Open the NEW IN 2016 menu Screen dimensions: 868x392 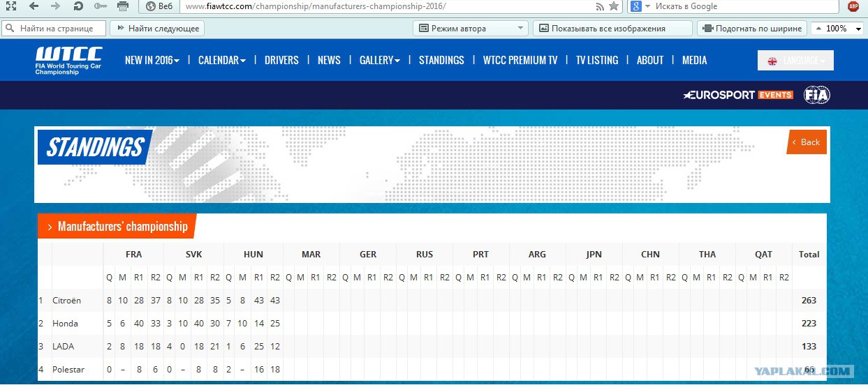[152, 60]
